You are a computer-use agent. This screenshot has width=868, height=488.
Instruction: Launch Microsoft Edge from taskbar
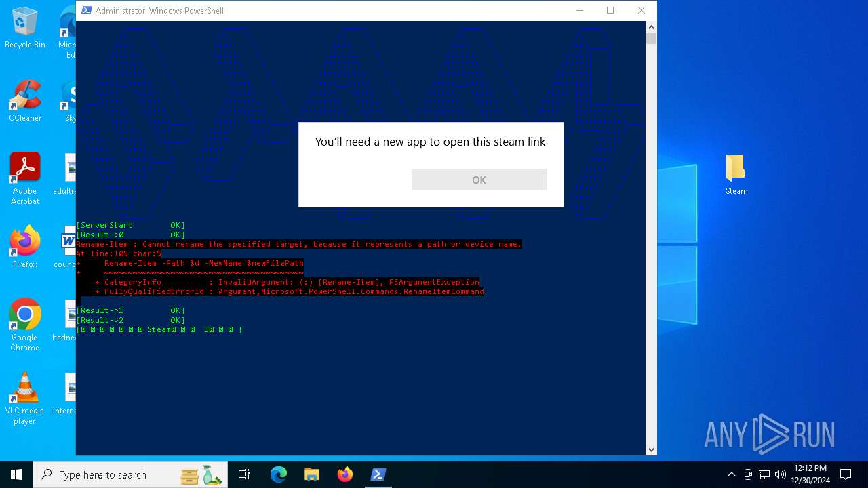(x=279, y=474)
